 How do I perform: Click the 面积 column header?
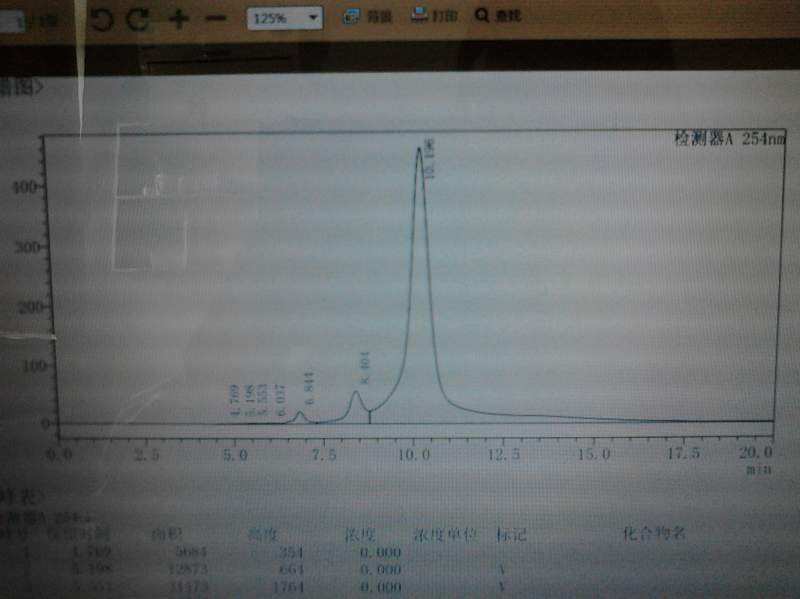[x=166, y=535]
